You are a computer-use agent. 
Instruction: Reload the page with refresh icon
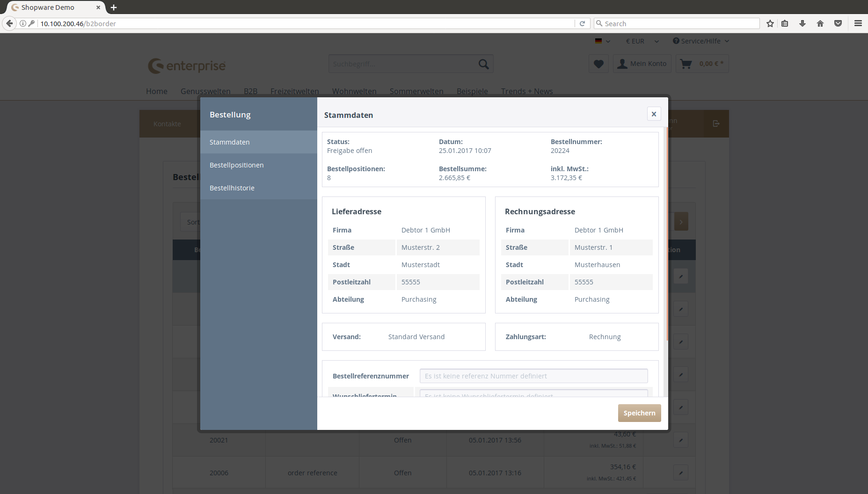582,23
